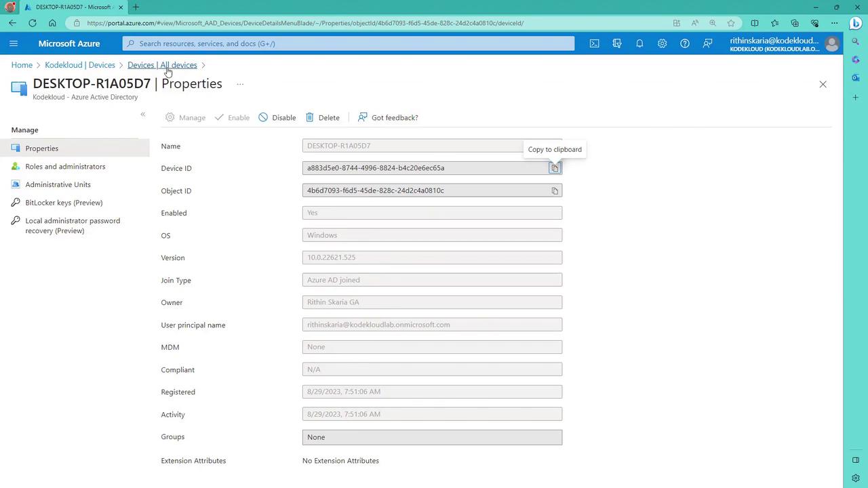Go to the browser home page
This screenshot has height=488, width=868.
pos(52,23)
